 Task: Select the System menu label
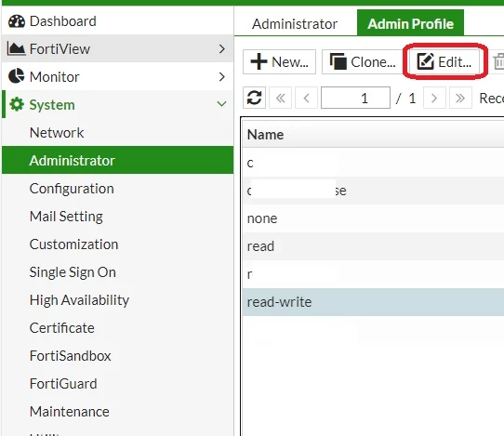52,105
